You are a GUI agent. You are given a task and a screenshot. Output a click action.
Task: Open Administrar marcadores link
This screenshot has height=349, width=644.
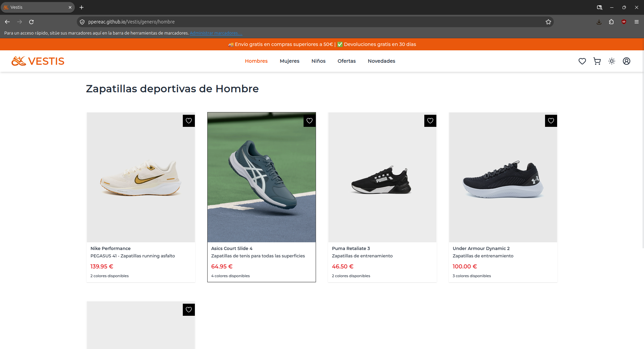tap(216, 33)
